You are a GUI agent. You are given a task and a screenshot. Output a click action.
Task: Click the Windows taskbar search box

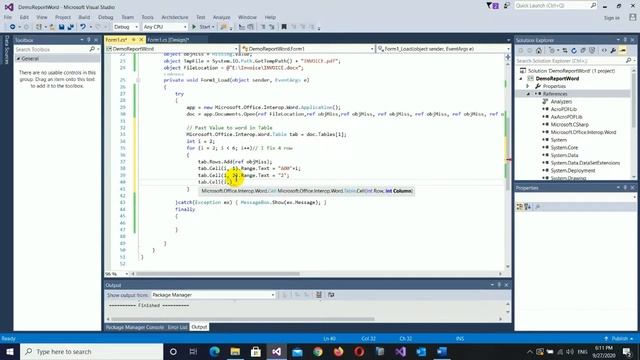click(92, 351)
